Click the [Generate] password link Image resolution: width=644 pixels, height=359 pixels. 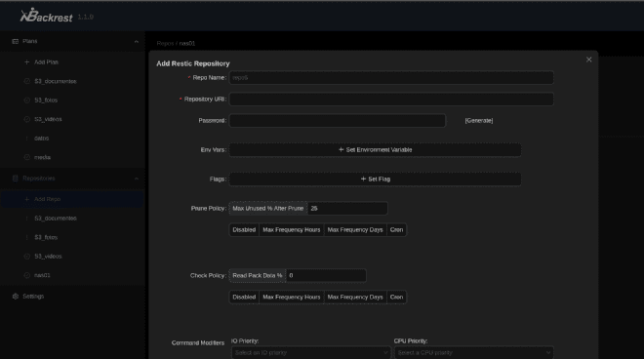point(479,120)
